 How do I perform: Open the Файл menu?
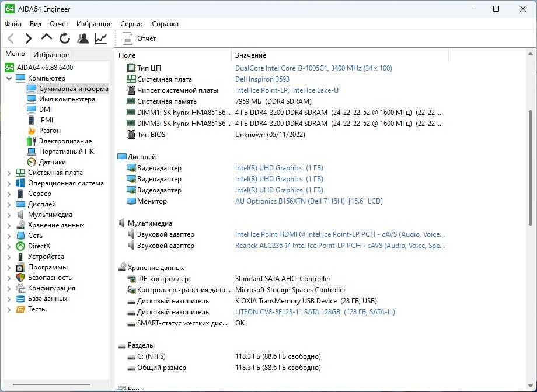click(x=13, y=24)
